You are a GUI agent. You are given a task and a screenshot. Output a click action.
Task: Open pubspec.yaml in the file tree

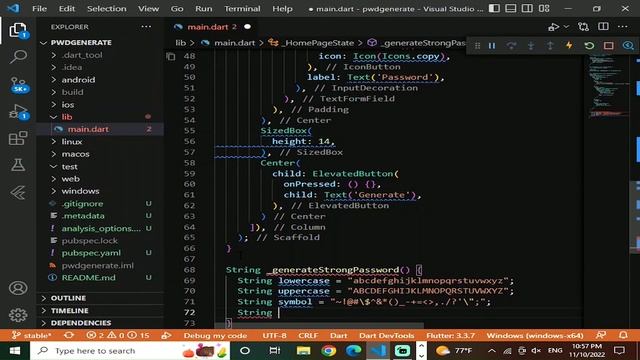[x=91, y=253]
